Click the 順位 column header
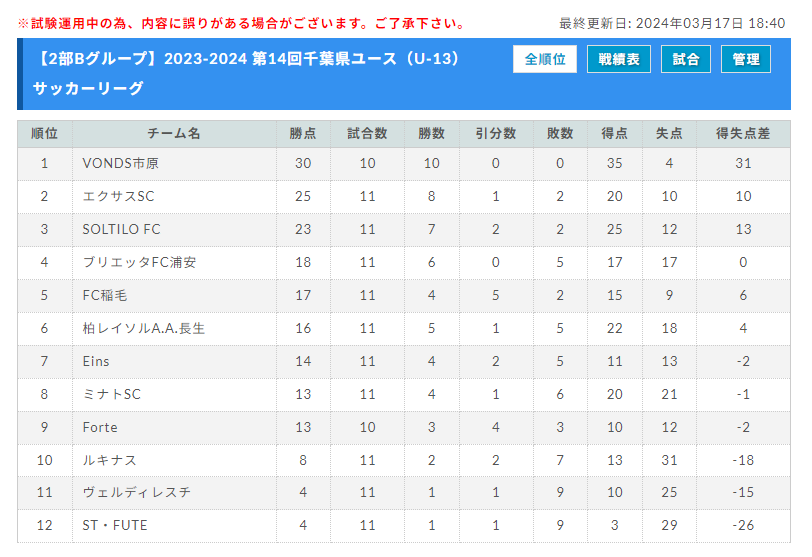 (x=45, y=134)
